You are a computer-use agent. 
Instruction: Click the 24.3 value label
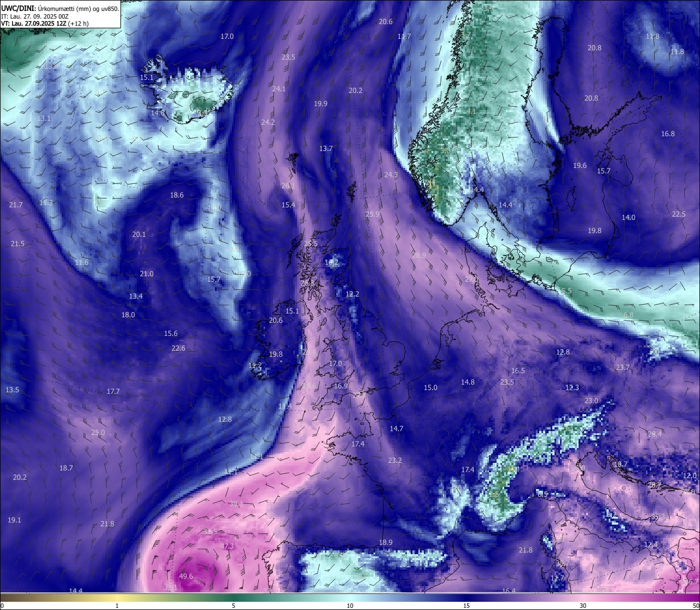tap(391, 175)
